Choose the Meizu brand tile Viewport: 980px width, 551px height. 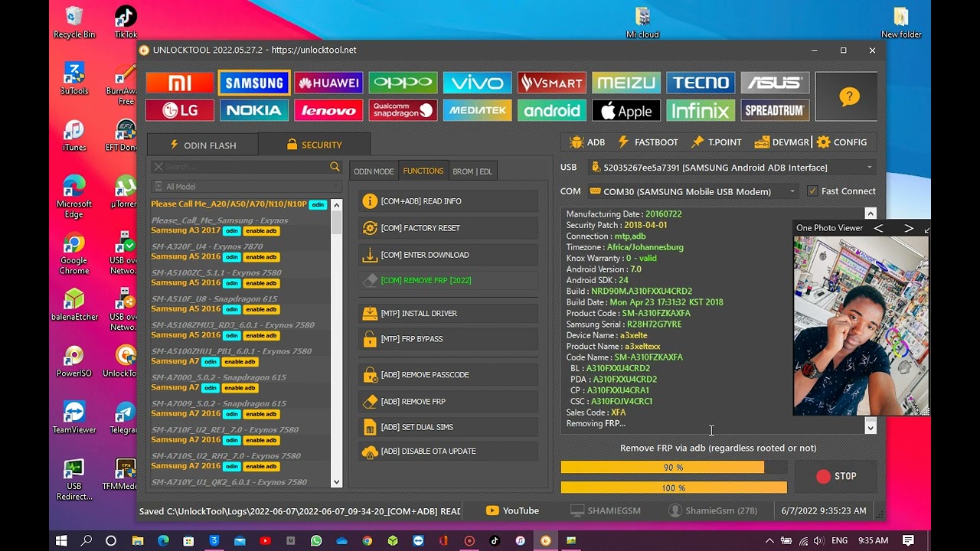pyautogui.click(x=626, y=83)
